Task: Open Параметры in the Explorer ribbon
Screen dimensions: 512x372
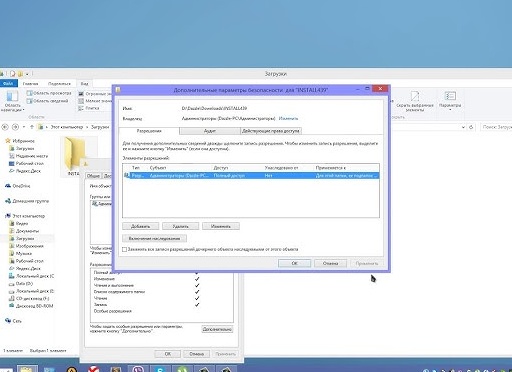Action: tap(450, 101)
